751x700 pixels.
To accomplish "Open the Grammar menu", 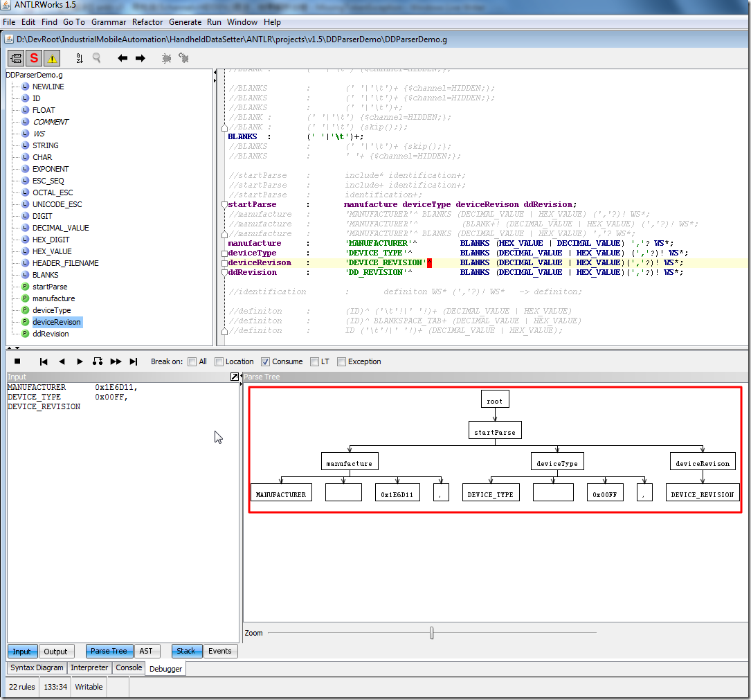I will pyautogui.click(x=109, y=22).
